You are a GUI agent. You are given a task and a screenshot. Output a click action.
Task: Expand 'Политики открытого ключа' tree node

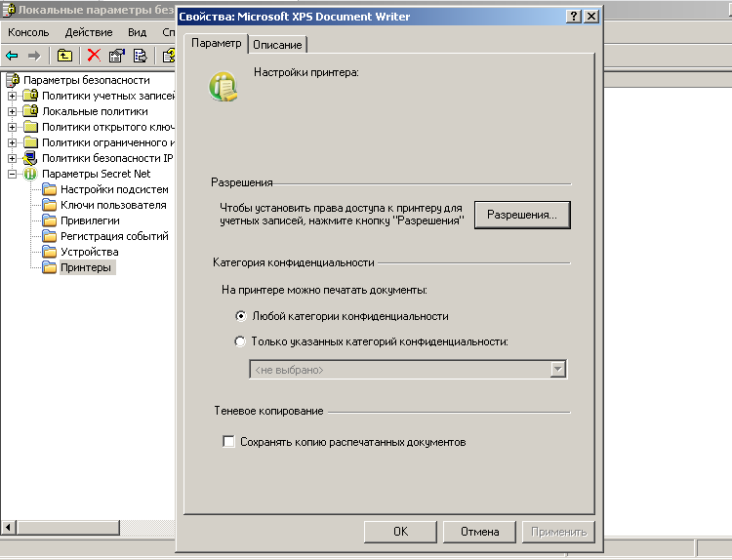click(x=13, y=127)
